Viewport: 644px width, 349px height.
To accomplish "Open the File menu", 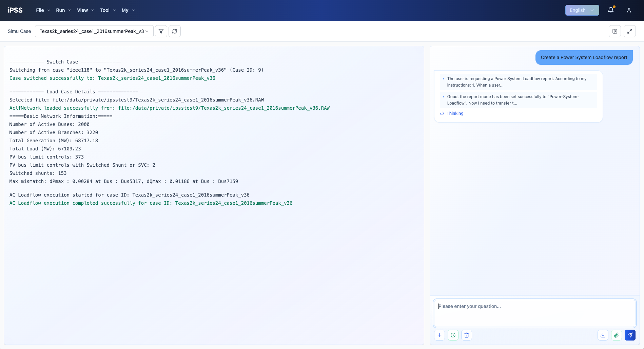I will coord(43,10).
